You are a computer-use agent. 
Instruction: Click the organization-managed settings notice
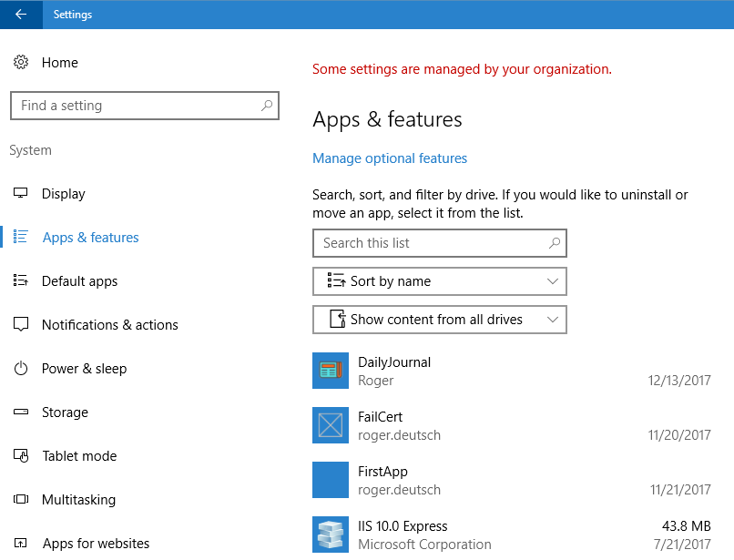point(462,69)
